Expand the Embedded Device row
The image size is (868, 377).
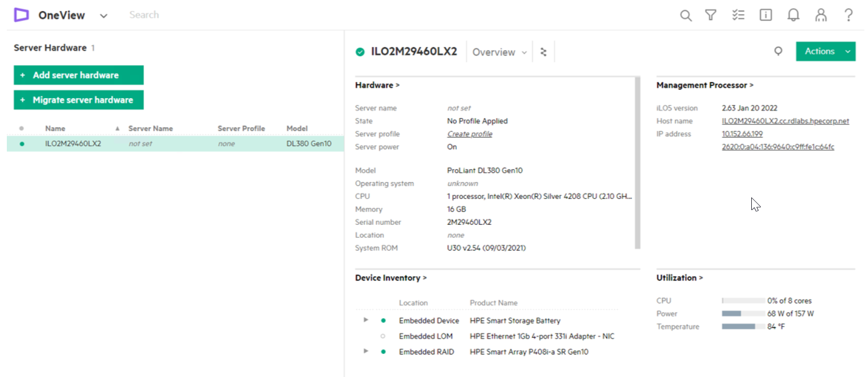(366, 320)
